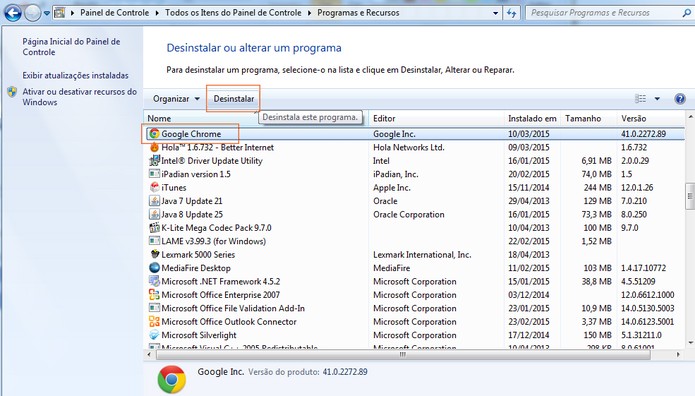Click large Chrome logo in details pane

(172, 379)
